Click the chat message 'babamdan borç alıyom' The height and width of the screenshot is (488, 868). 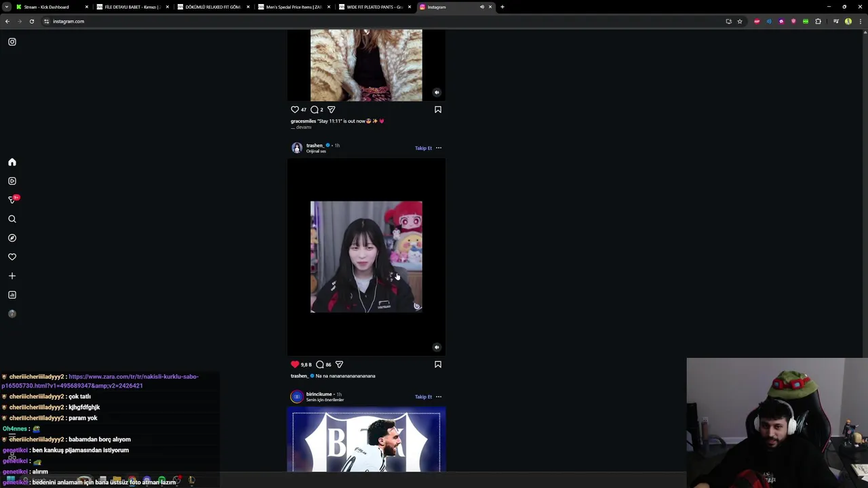tap(100, 439)
